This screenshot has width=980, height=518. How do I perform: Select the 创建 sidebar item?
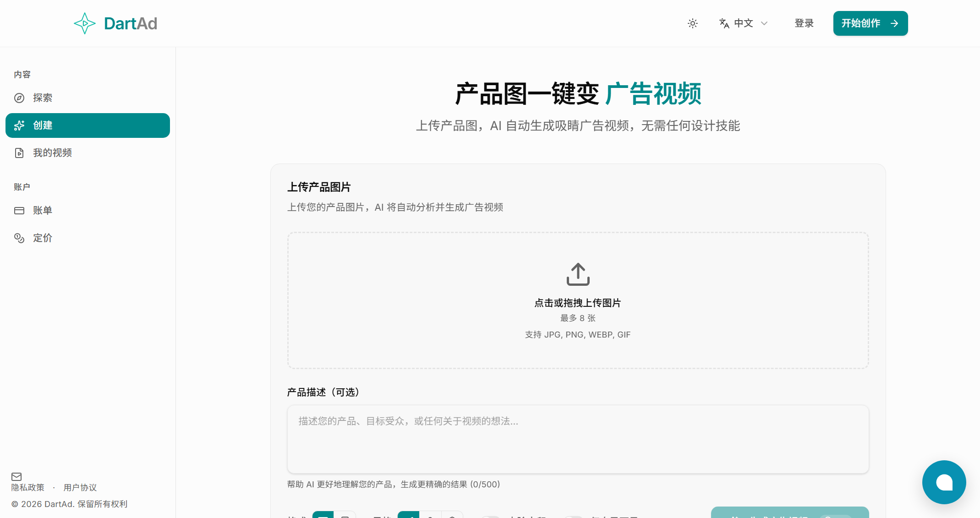pos(88,125)
